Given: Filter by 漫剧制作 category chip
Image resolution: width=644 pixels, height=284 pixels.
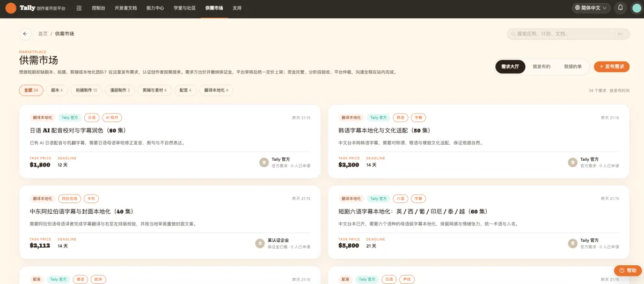Looking at the screenshot, I should coord(120,90).
